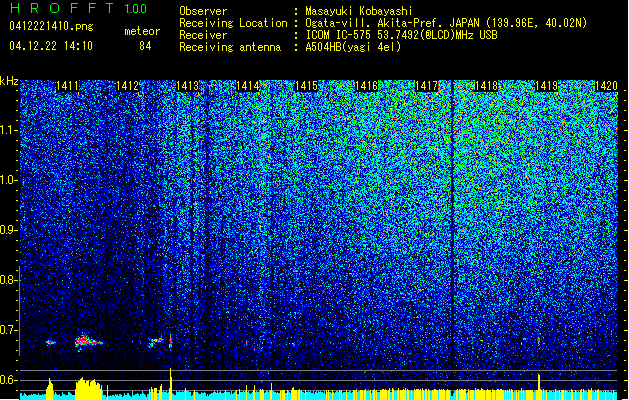Viewport: 629px width, 400px height.
Task: Click the meteor label
Action: tap(142, 31)
